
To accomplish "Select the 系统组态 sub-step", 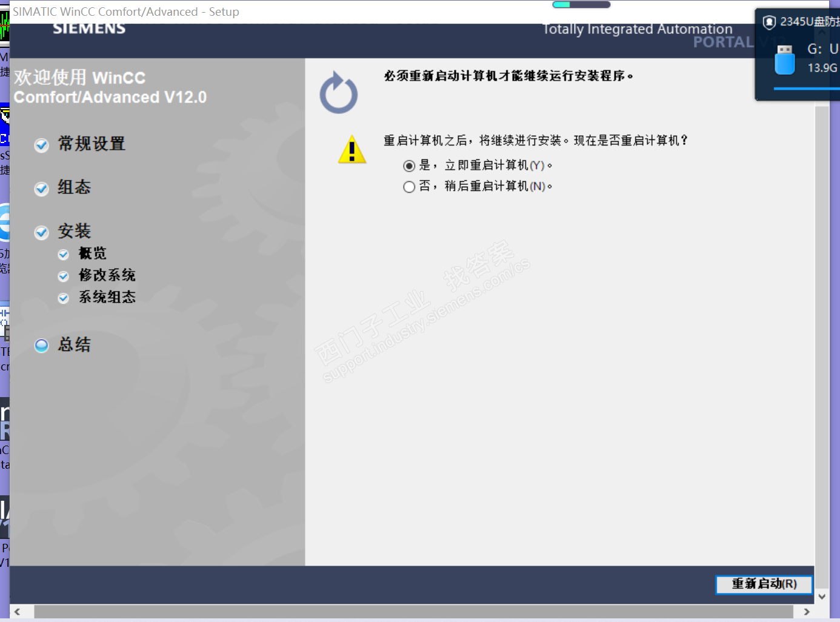I will [x=107, y=297].
